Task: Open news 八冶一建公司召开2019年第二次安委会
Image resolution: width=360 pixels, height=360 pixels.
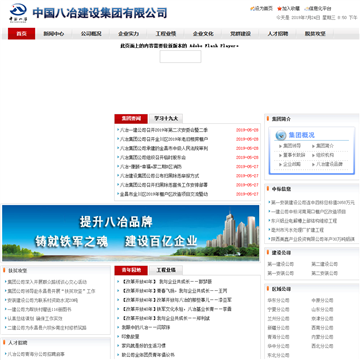Action: (x=164, y=130)
